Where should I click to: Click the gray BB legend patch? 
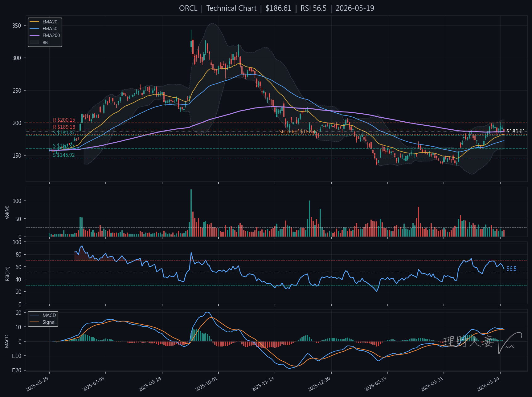click(x=35, y=43)
